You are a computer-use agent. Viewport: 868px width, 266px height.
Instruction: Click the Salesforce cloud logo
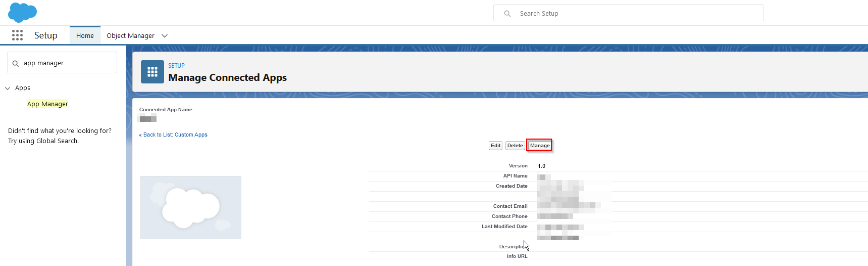pyautogui.click(x=23, y=12)
